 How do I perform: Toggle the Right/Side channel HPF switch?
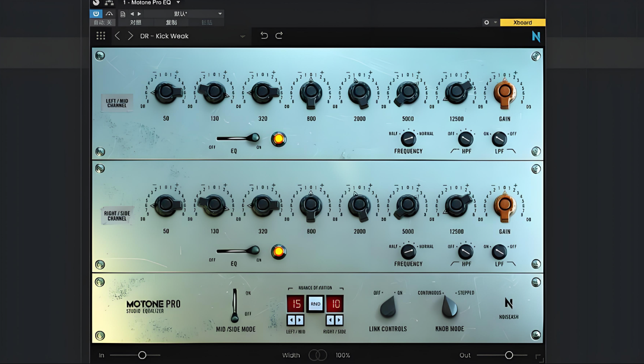point(465,252)
